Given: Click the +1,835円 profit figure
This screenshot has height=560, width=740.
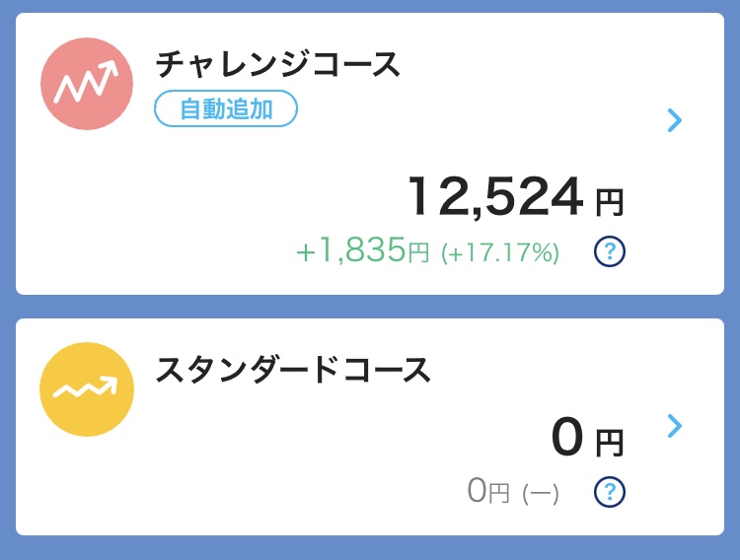Looking at the screenshot, I should [x=362, y=250].
